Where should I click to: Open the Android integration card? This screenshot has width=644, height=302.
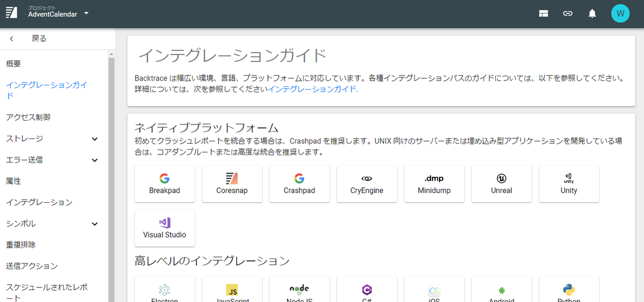pos(502,290)
